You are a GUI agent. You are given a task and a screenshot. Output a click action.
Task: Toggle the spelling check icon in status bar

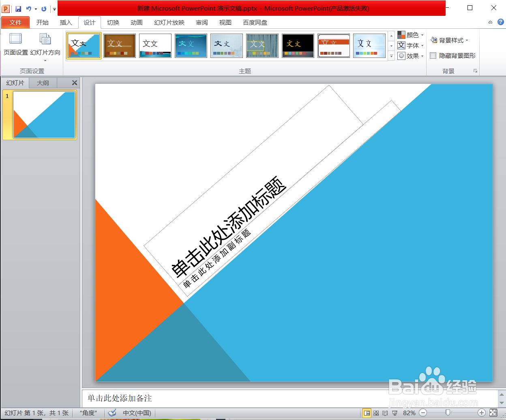click(x=112, y=413)
